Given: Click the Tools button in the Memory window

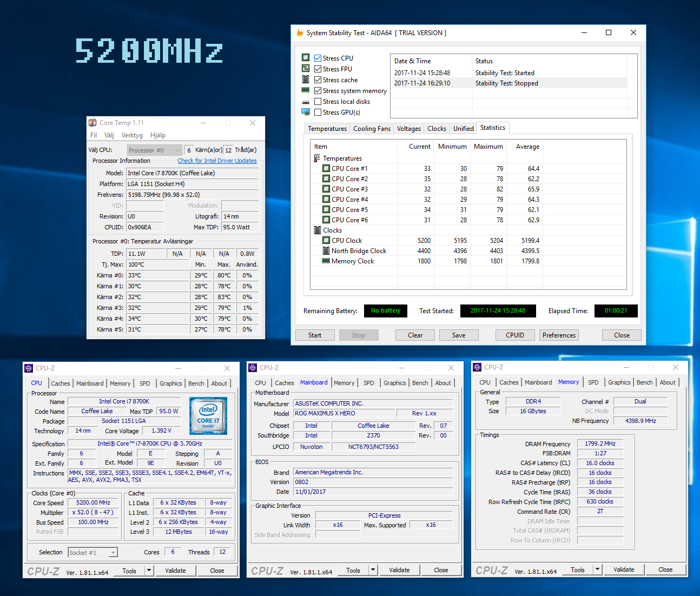Looking at the screenshot, I should tap(578, 569).
